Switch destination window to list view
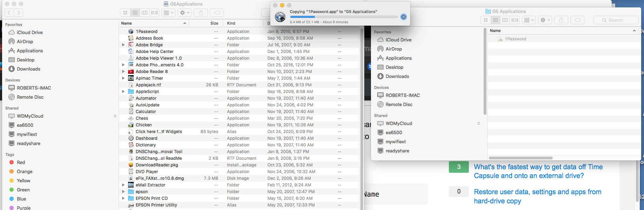This screenshot has height=210, width=644. coord(495,20)
